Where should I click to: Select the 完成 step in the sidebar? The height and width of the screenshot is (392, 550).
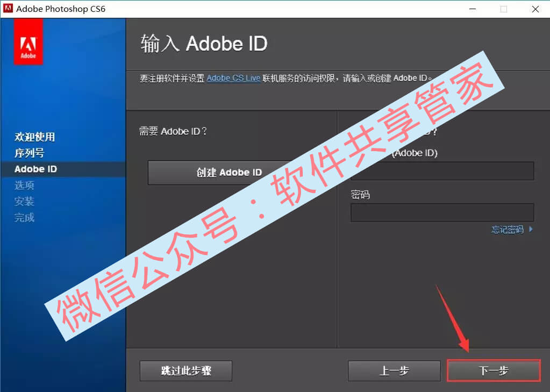(x=25, y=218)
